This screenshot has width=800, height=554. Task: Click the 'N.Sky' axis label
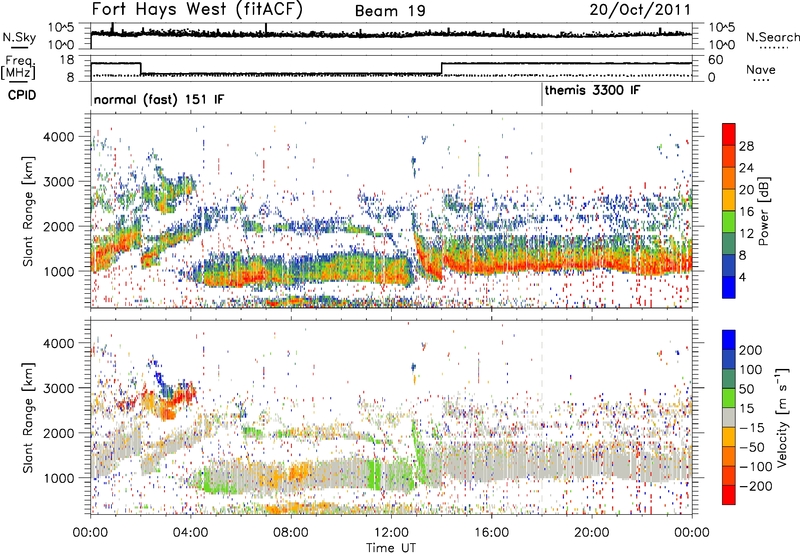click(x=19, y=37)
